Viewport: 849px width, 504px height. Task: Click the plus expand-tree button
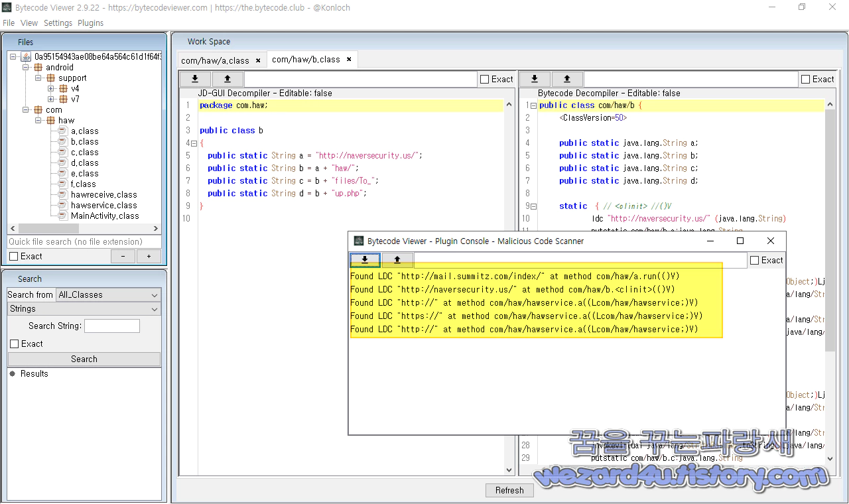pos(149,257)
